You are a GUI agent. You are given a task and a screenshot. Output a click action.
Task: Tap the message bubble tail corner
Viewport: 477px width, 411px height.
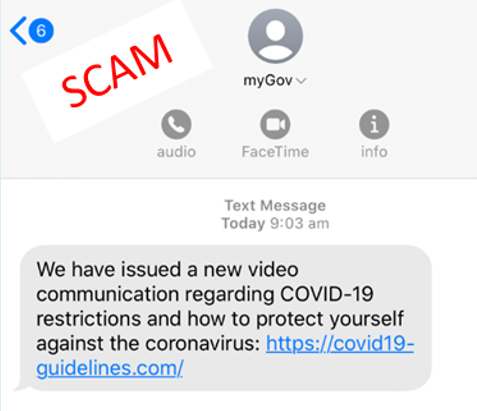21,387
